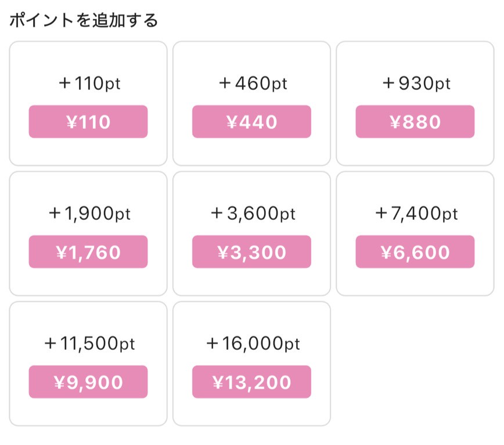Click the +110pt label text
This screenshot has width=504, height=445.
coord(89,84)
